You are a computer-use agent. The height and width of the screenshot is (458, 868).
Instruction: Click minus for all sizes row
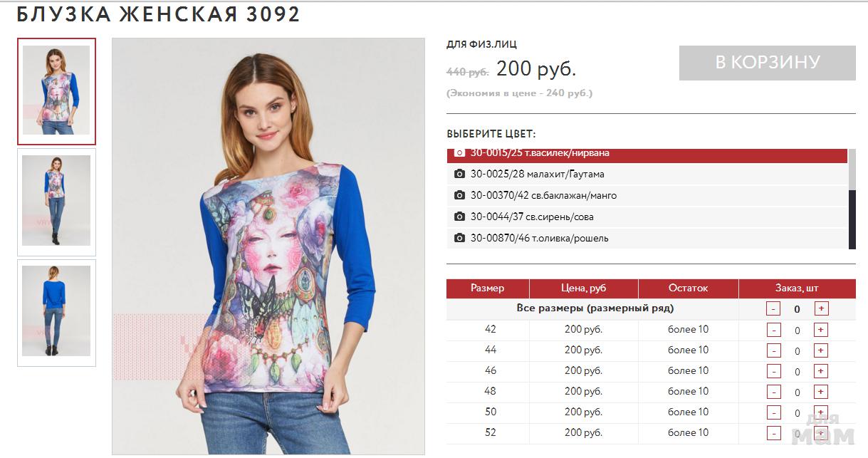pos(774,308)
